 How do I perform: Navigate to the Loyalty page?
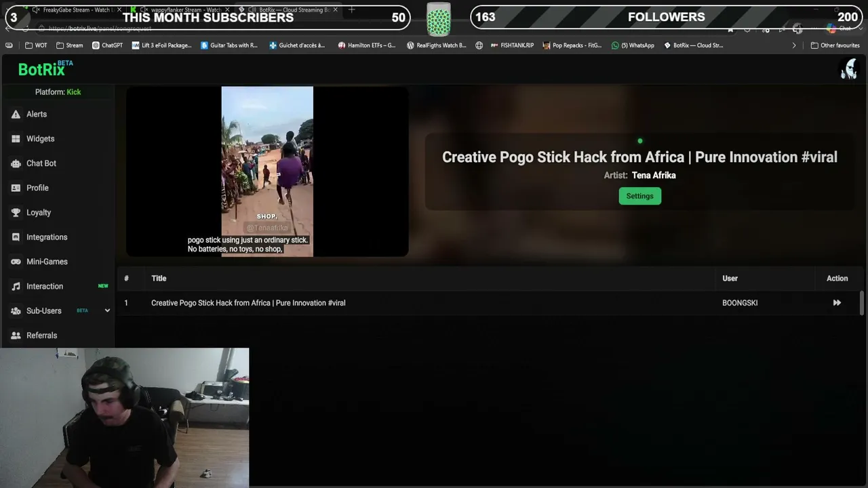39,213
